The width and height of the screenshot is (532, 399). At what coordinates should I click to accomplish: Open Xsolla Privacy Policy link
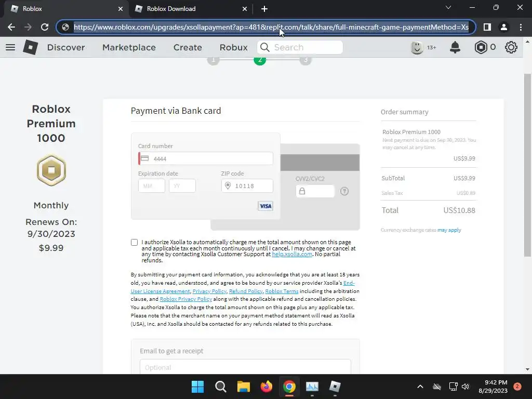click(209, 291)
